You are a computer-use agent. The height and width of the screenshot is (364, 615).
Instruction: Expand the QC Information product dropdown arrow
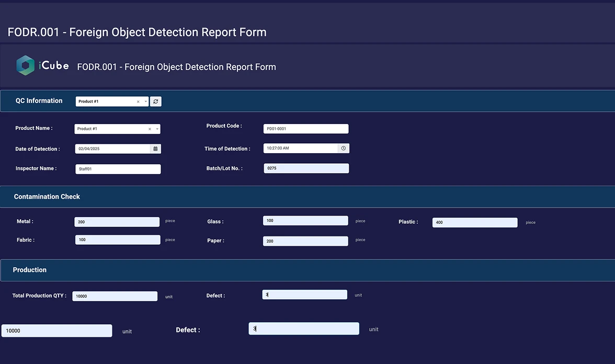[x=145, y=101]
